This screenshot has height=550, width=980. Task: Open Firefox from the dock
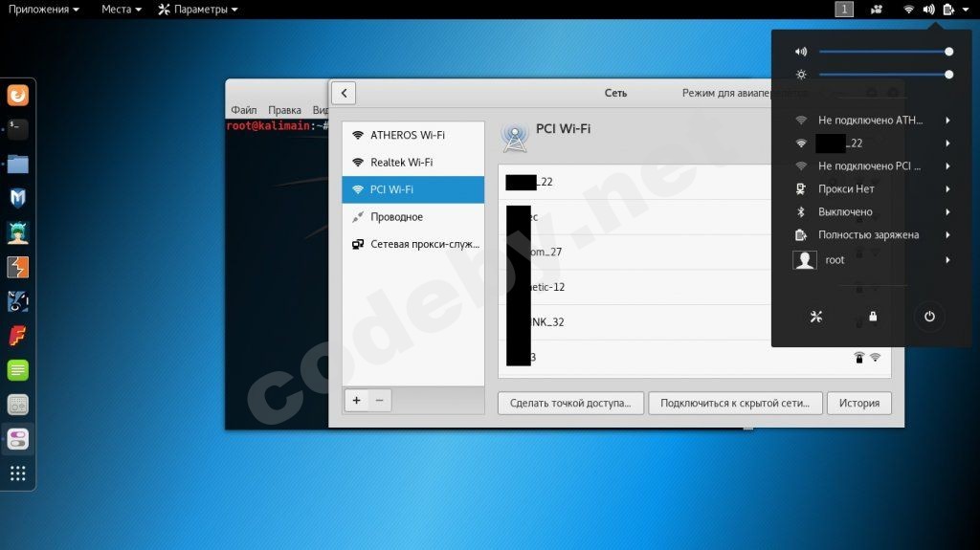click(17, 95)
